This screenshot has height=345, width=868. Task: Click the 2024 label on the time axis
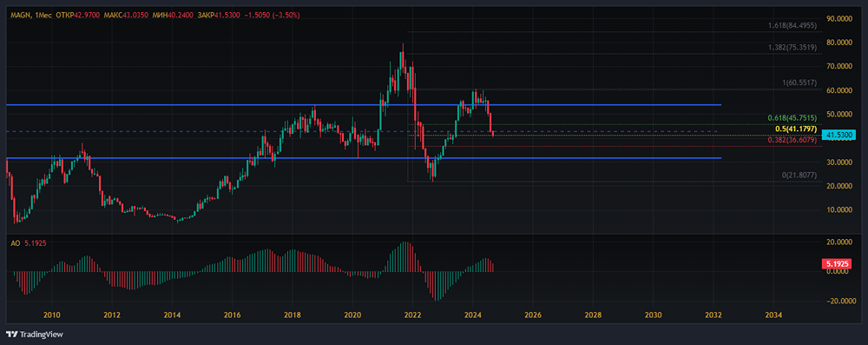473,315
